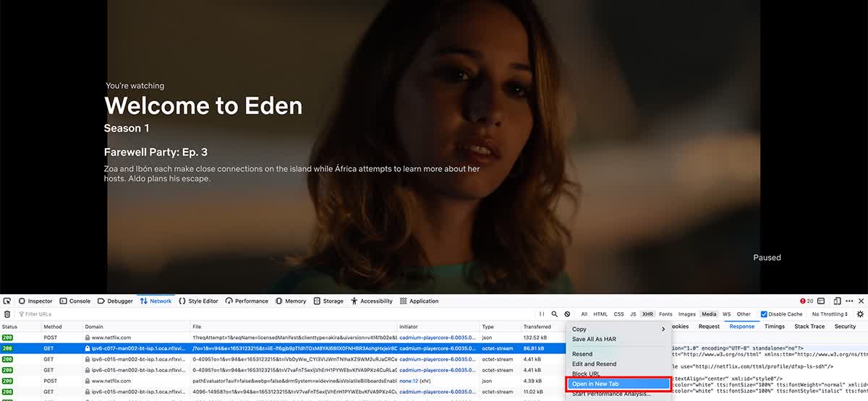Toggle responsive design mode icon
The width and height of the screenshot is (868, 401).
[x=837, y=301]
